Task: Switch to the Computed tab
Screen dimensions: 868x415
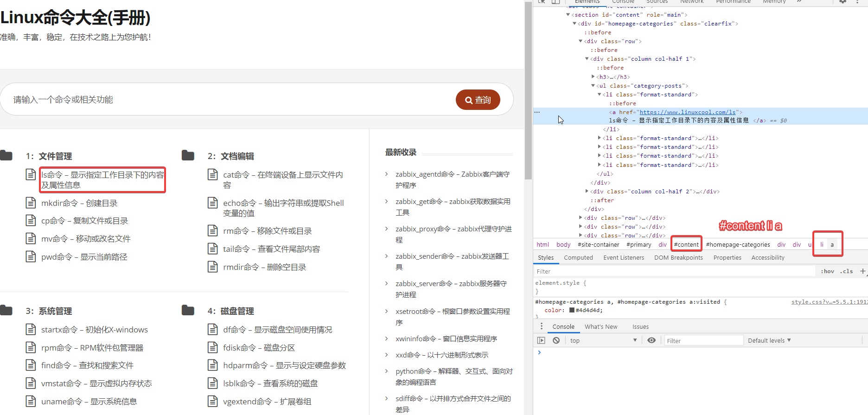Action: 578,258
